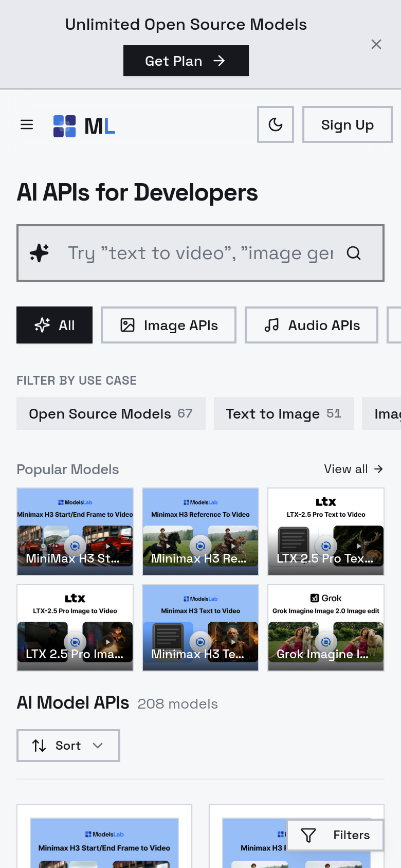This screenshot has width=401, height=868.
Task: Filter by Open Source Models use case
Action: [111, 413]
